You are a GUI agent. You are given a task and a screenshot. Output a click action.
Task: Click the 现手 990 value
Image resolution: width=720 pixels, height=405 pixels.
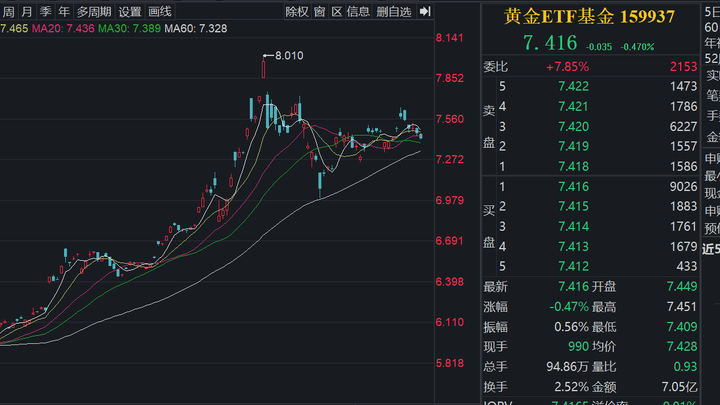tap(579, 347)
